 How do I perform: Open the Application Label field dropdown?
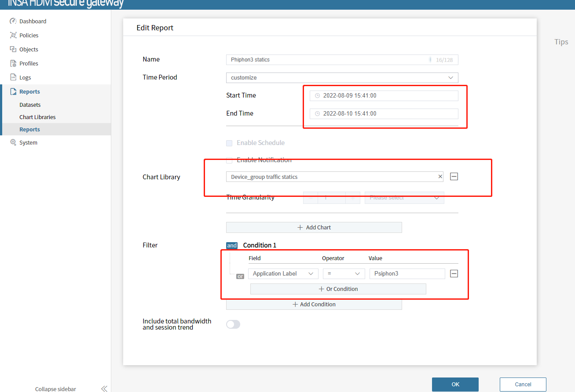tap(283, 274)
